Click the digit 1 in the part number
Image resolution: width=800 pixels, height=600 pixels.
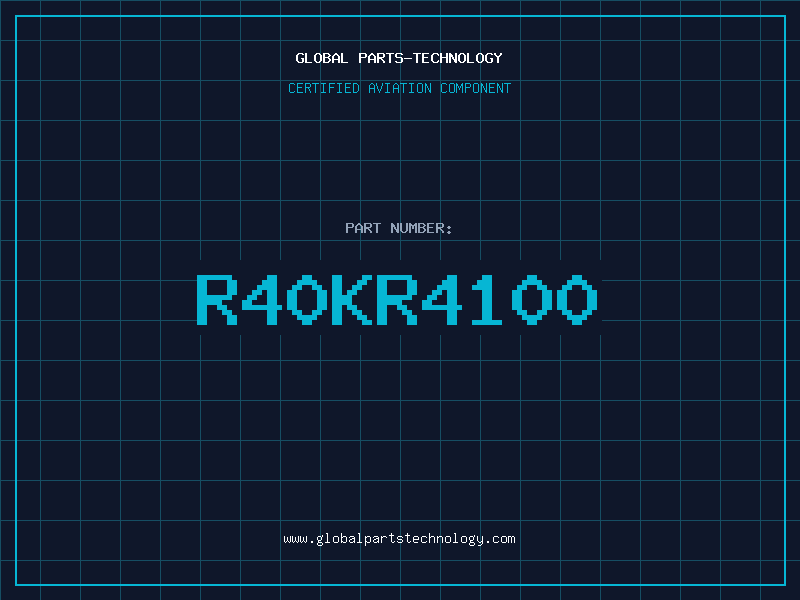[487, 299]
